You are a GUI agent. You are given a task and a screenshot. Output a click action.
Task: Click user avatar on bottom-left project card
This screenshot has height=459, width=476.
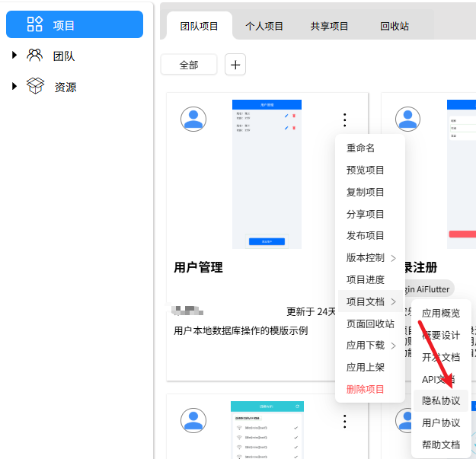(x=193, y=420)
